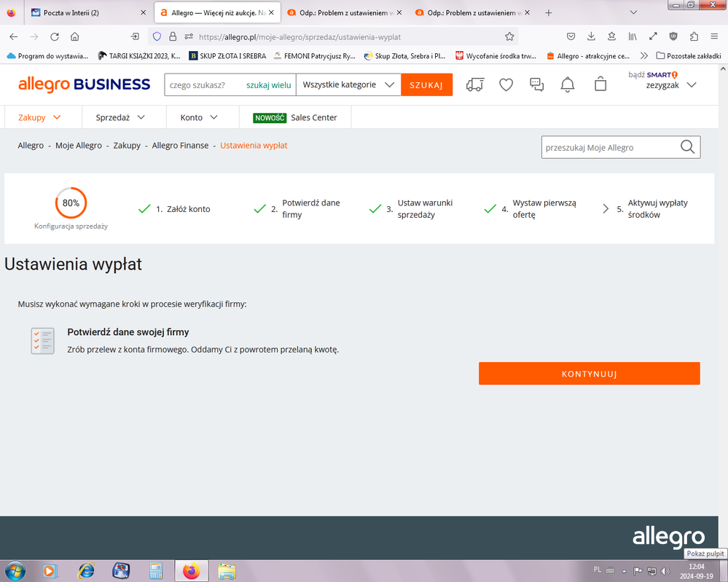The image size is (728, 582).
Task: Click the KONTYNUUJ button
Action: point(590,373)
